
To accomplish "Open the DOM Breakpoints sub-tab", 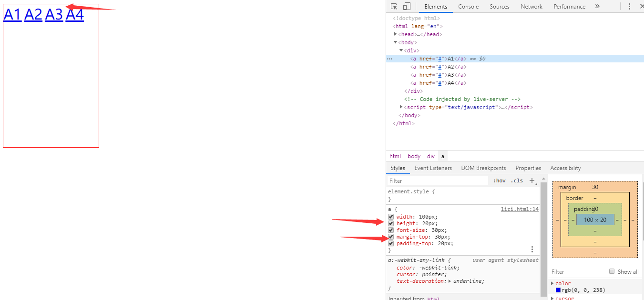I will click(483, 168).
